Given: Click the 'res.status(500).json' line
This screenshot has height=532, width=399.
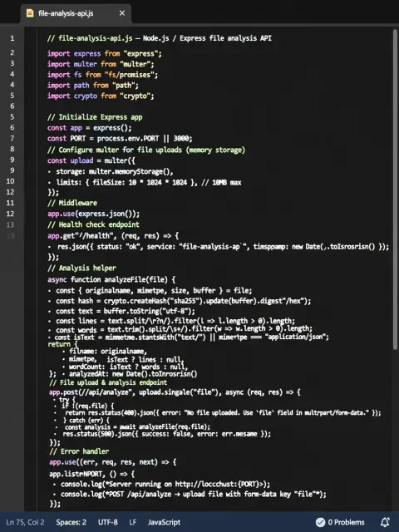Looking at the screenshot, I should pyautogui.click(x=166, y=434).
